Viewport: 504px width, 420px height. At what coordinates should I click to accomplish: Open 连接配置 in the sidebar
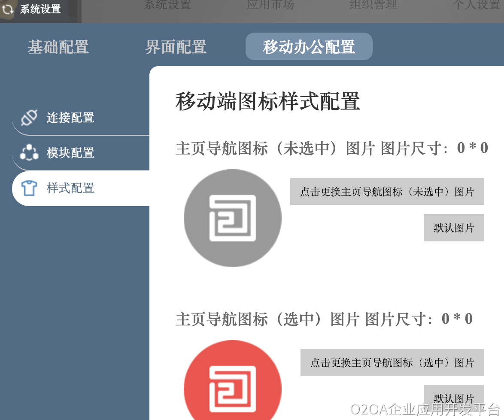70,118
